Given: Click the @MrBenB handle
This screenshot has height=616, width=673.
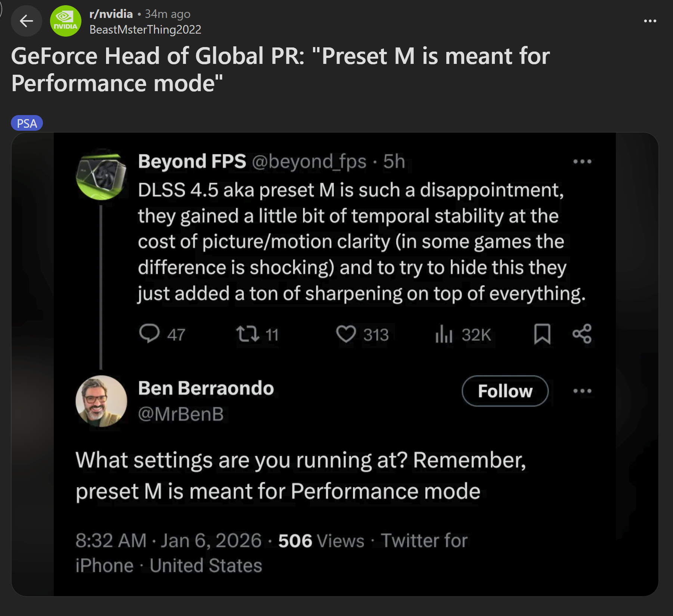Looking at the screenshot, I should point(181,414).
